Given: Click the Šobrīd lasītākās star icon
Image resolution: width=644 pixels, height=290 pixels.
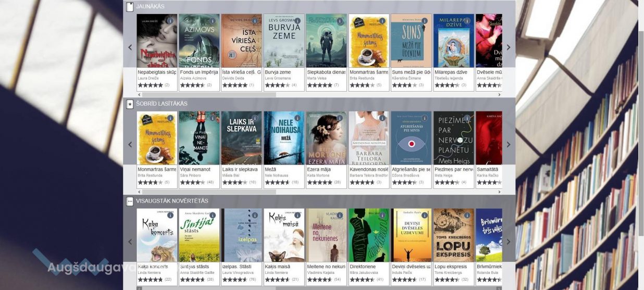Looking at the screenshot, I should (130, 104).
